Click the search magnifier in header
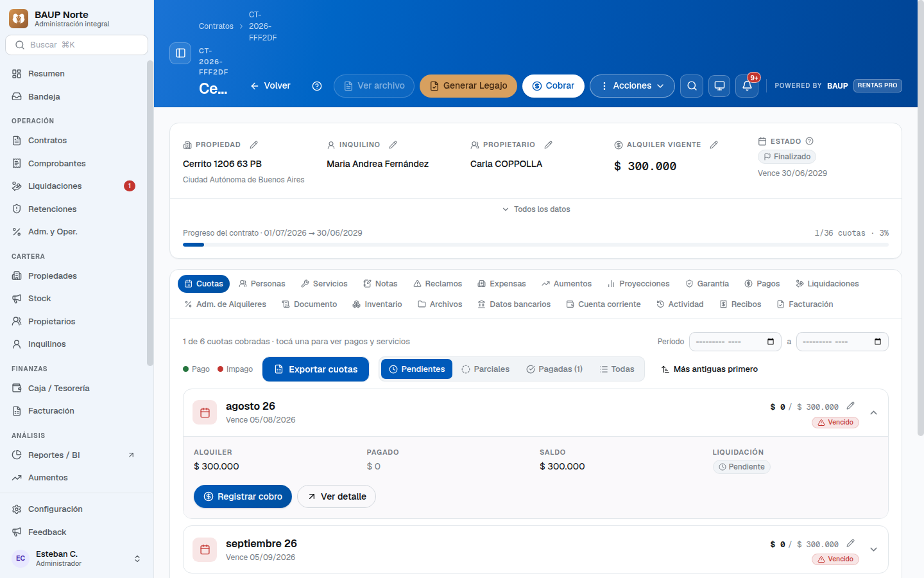Screen dimensions: 924x578 [x=692, y=86]
